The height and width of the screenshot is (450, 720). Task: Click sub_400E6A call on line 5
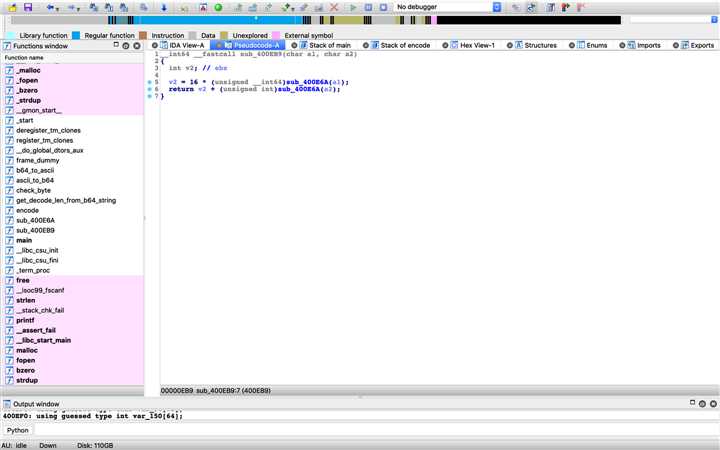coord(309,82)
